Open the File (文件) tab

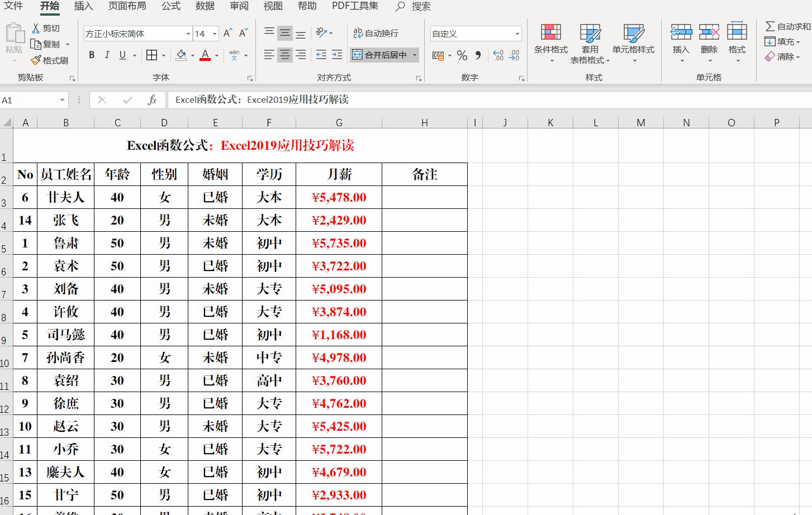pyautogui.click(x=14, y=6)
